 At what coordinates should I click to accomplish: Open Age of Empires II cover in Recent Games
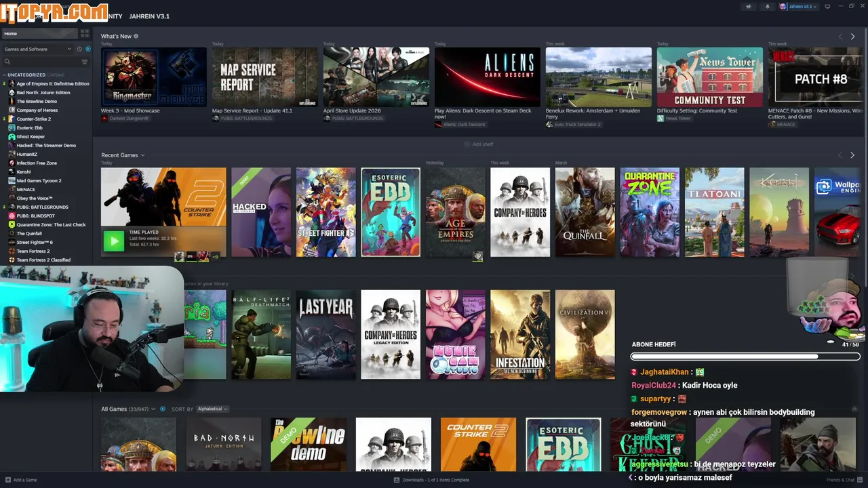tap(456, 212)
